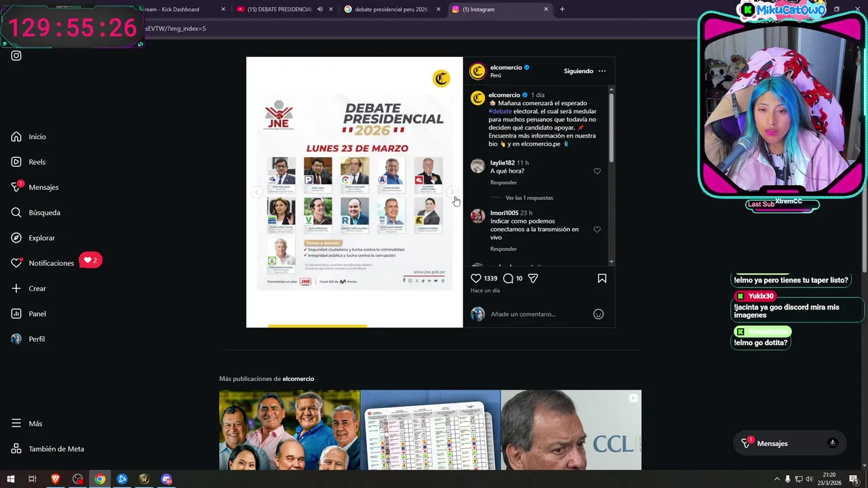868x488 pixels.
Task: Open Panel dashboard in sidebar
Action: (28, 314)
